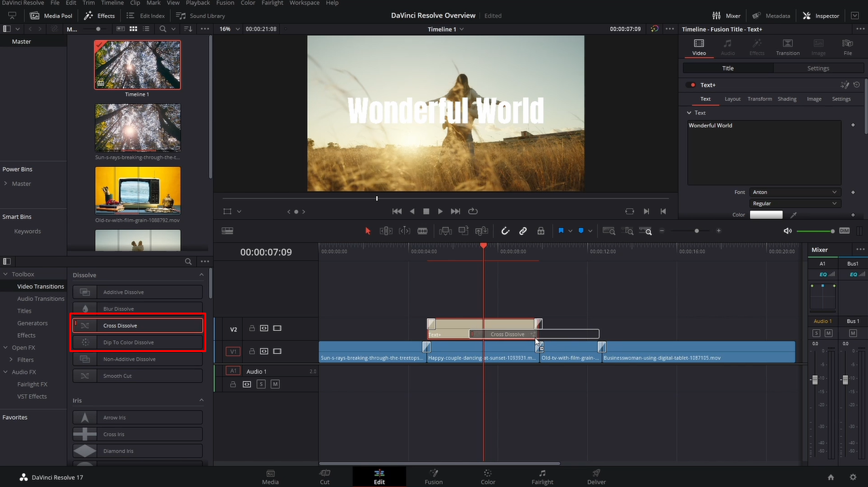Switch to the Fairlight page
Screen dimensions: 868x487
(542, 476)
